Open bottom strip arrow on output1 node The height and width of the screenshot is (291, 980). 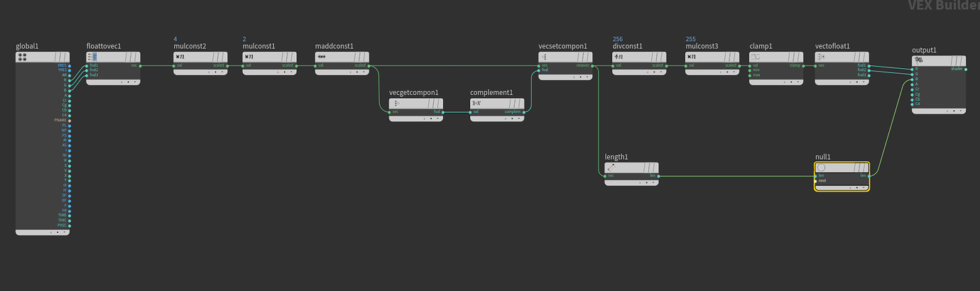pos(960,111)
